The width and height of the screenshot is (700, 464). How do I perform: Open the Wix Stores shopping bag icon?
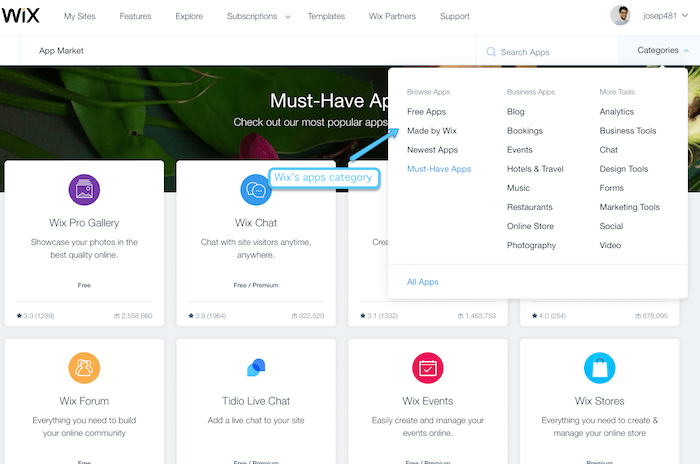[600, 368]
